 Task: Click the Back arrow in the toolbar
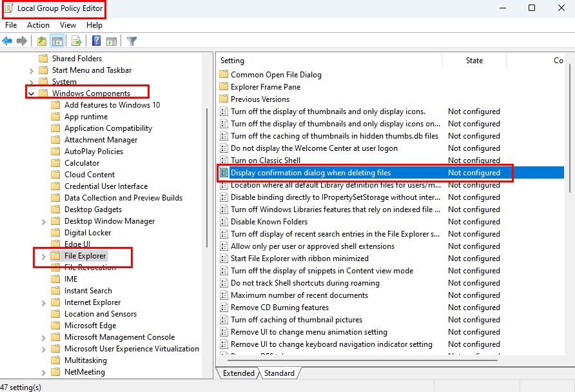pyautogui.click(x=8, y=41)
